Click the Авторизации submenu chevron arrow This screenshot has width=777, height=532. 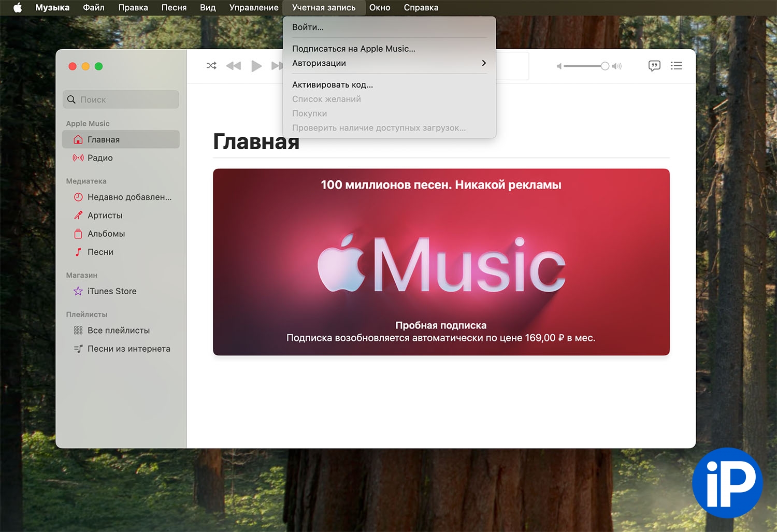point(484,63)
